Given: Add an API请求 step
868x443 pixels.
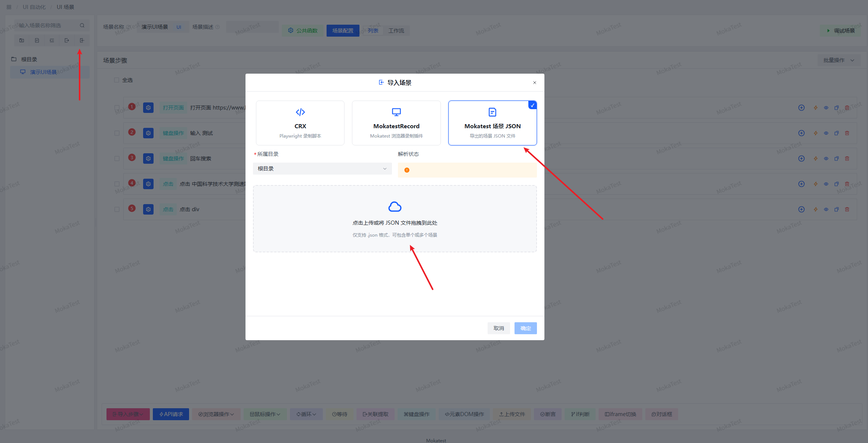Looking at the screenshot, I should point(171,414).
